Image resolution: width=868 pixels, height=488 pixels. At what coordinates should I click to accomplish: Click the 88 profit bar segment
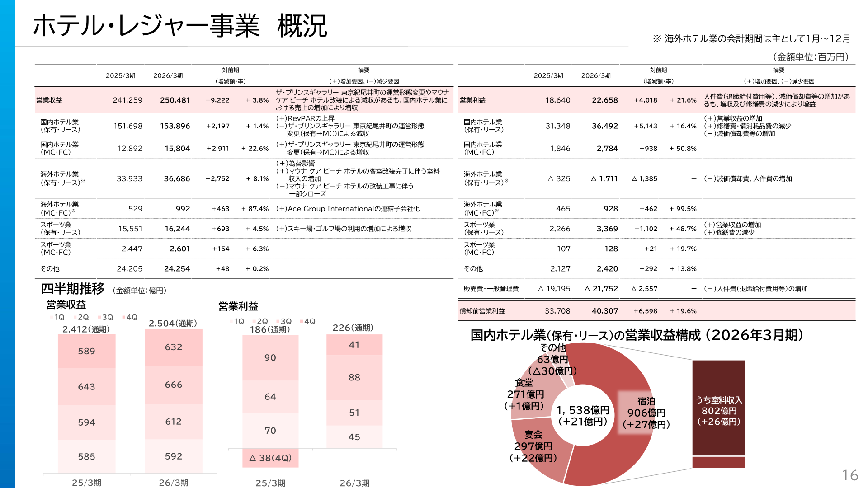(x=354, y=377)
